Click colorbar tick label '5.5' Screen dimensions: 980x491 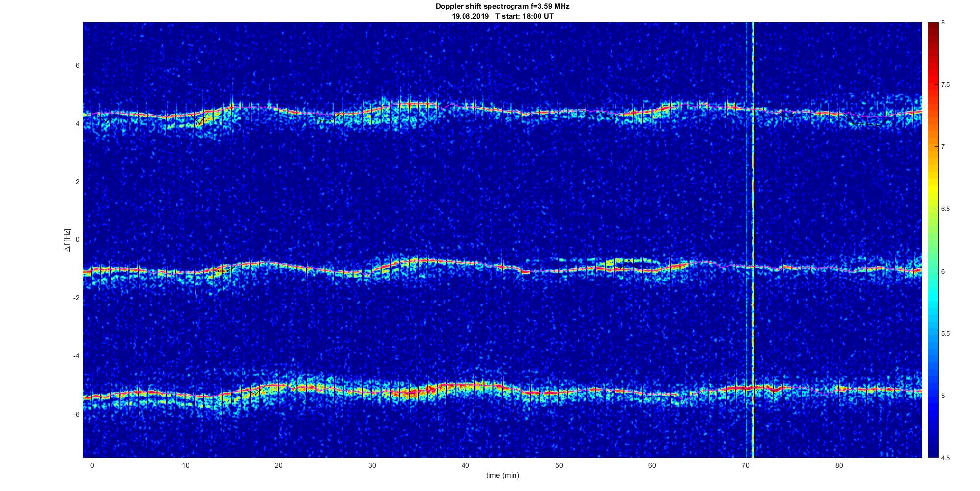pyautogui.click(x=945, y=334)
